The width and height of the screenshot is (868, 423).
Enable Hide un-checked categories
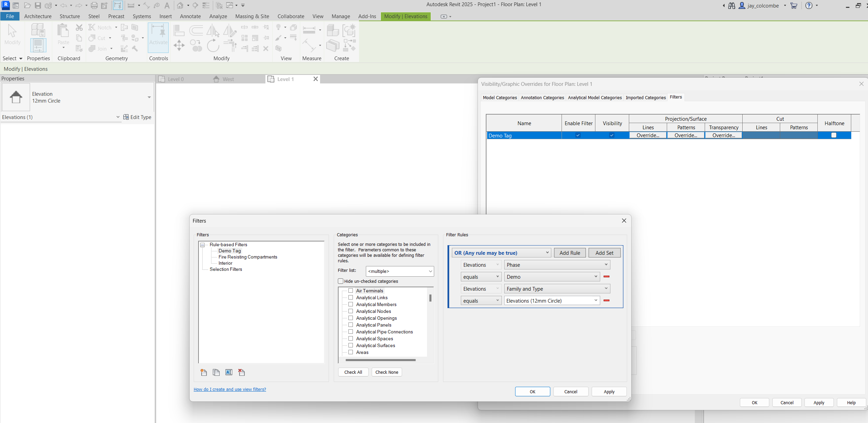(340, 281)
